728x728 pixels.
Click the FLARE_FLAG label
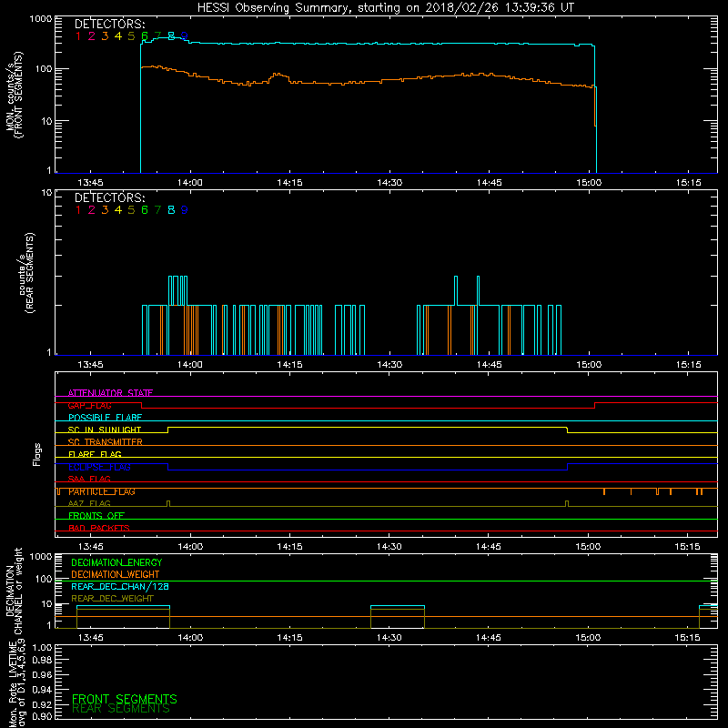point(95,455)
